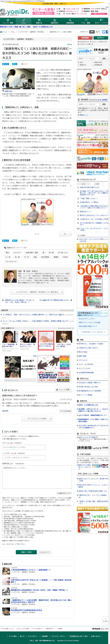Focus the site keyword search field
The width and height of the screenshot is (110, 644).
coord(89,58)
